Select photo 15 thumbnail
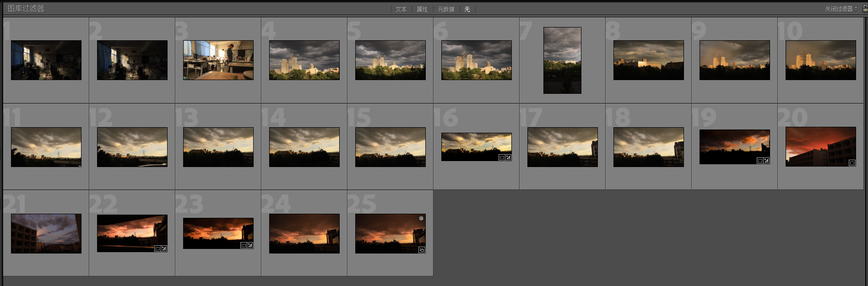The image size is (868, 286). point(391,147)
